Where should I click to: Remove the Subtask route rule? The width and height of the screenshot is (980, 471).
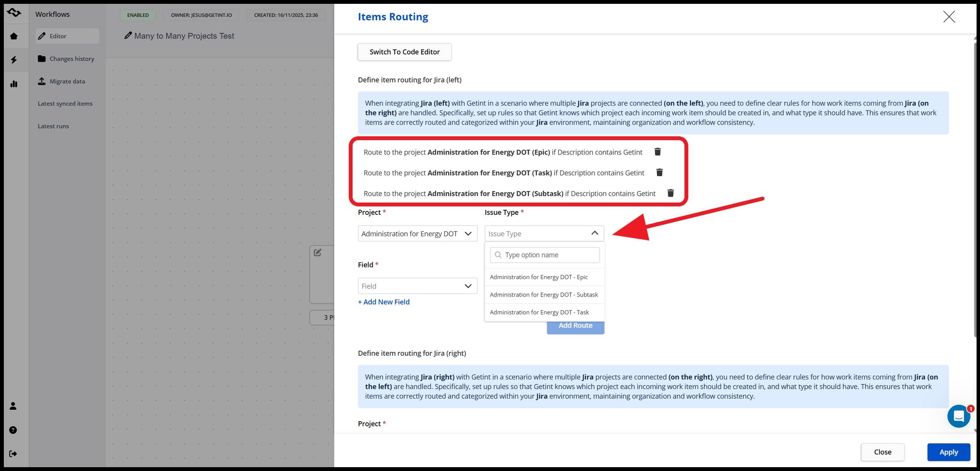pos(670,193)
